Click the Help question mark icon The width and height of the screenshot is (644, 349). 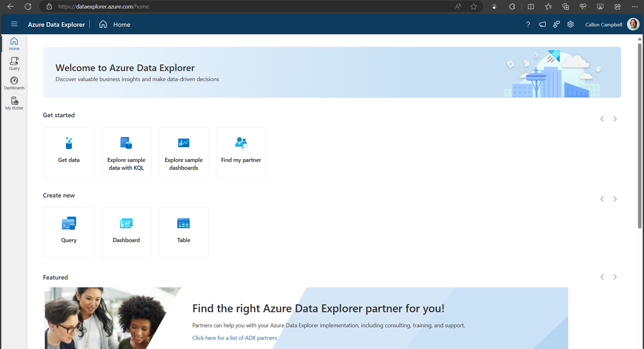[x=528, y=24]
